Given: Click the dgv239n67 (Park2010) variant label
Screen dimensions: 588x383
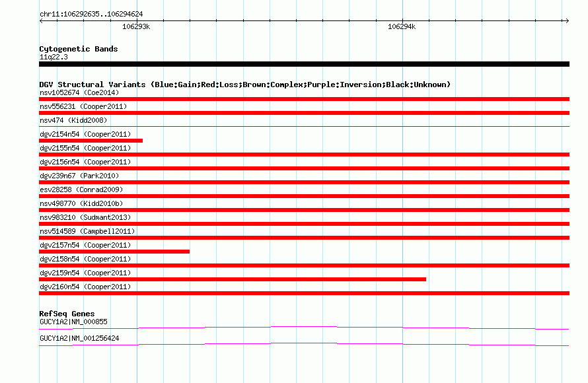Looking at the screenshot, I should (79, 176).
